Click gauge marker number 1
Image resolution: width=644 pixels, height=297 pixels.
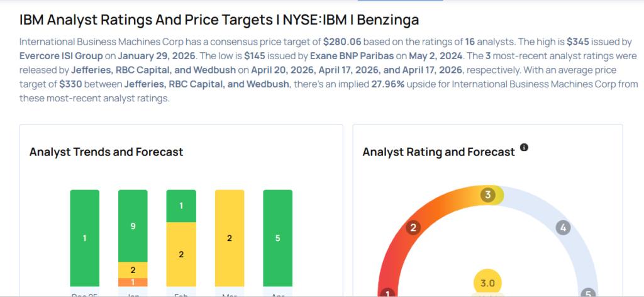point(388,293)
